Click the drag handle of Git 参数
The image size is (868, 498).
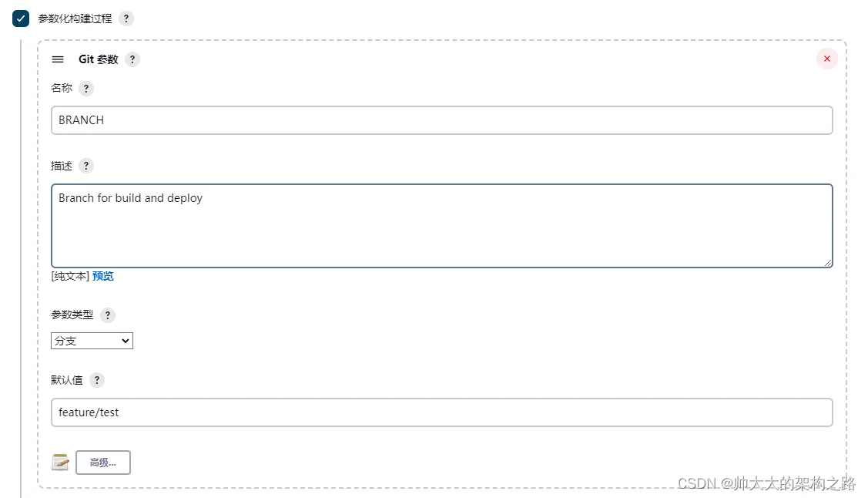[x=58, y=59]
